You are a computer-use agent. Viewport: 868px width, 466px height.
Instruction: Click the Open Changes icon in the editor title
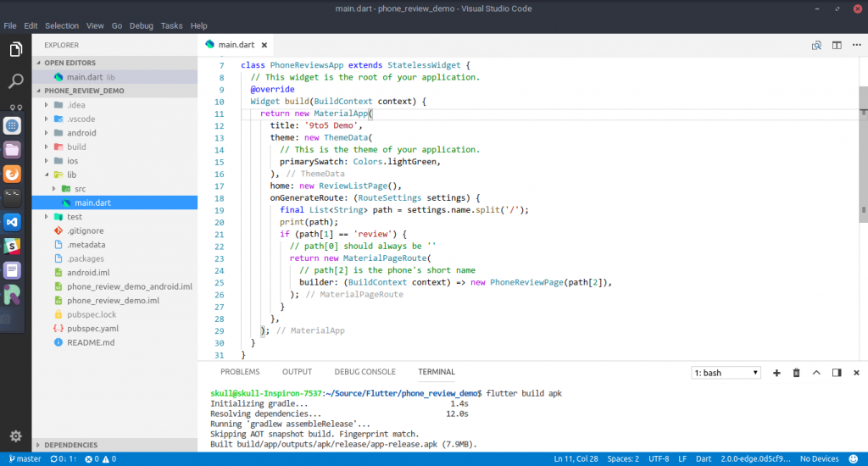[x=816, y=46]
